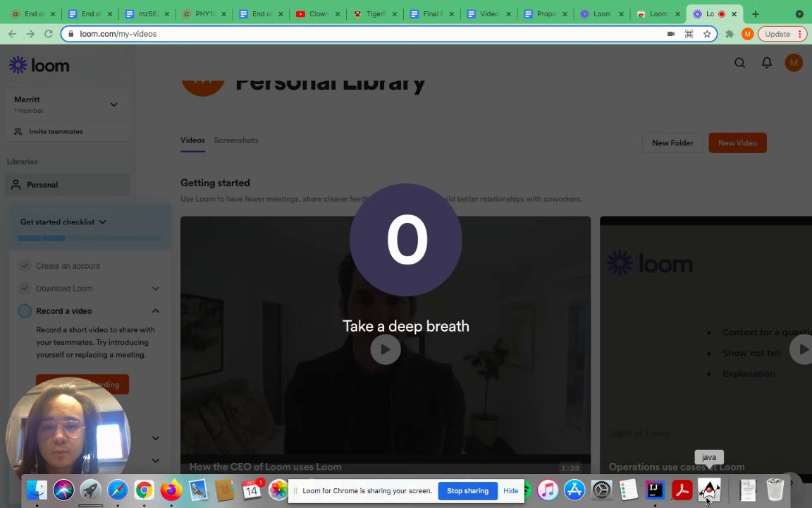
Task: Click the address bar URL field
Action: click(362, 34)
